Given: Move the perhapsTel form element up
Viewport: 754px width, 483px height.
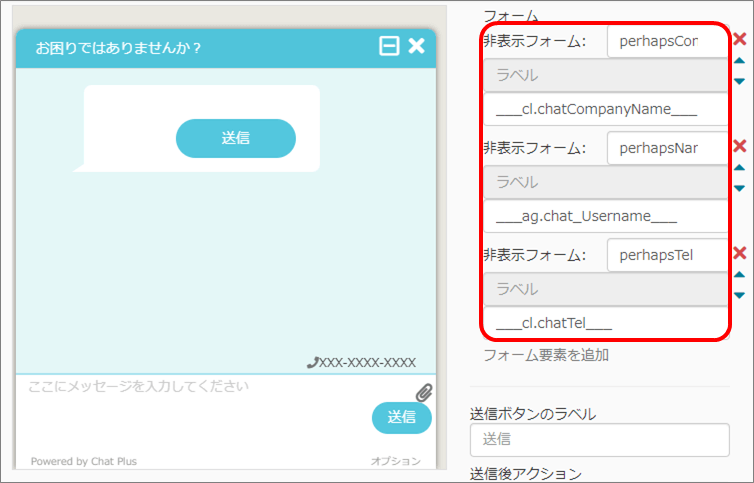Looking at the screenshot, I should (740, 275).
